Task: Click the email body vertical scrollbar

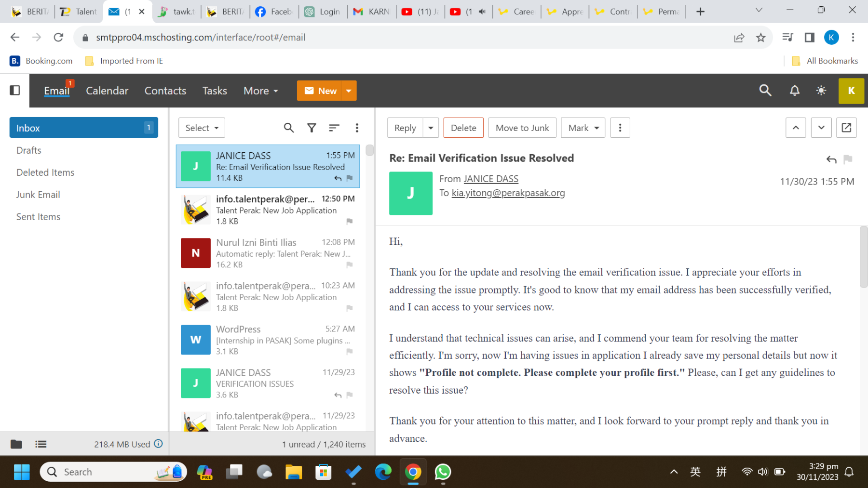Action: 863,258
